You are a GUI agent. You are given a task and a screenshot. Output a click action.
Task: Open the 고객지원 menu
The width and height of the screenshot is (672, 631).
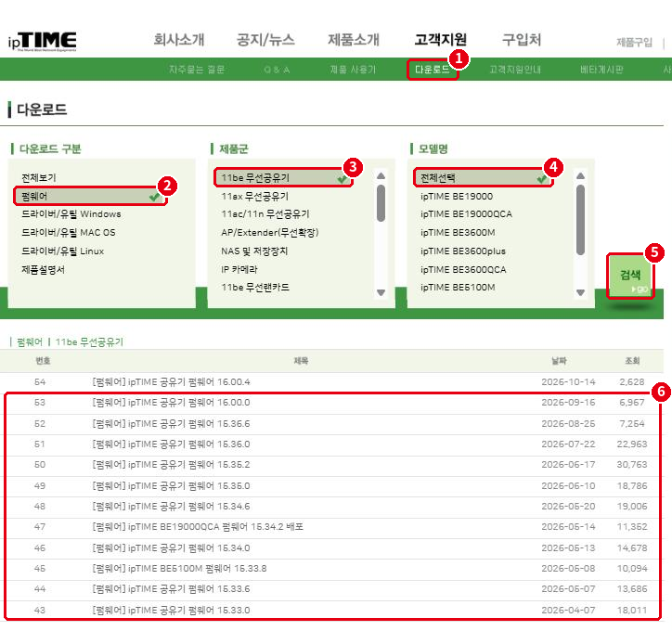pos(441,40)
